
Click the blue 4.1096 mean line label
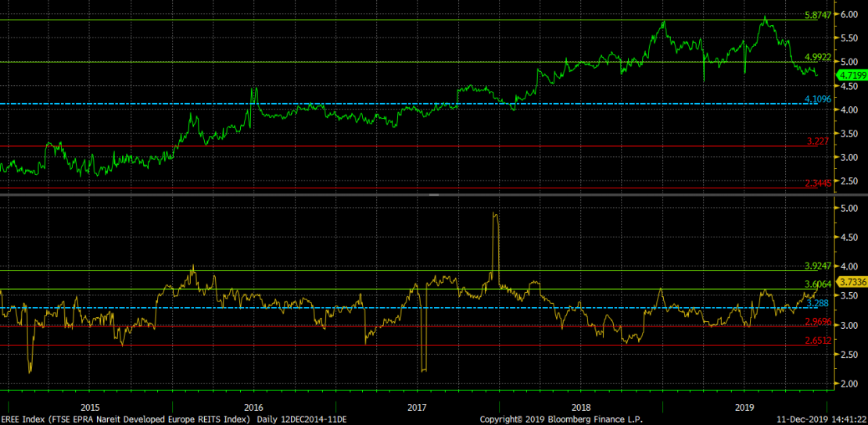coord(819,99)
